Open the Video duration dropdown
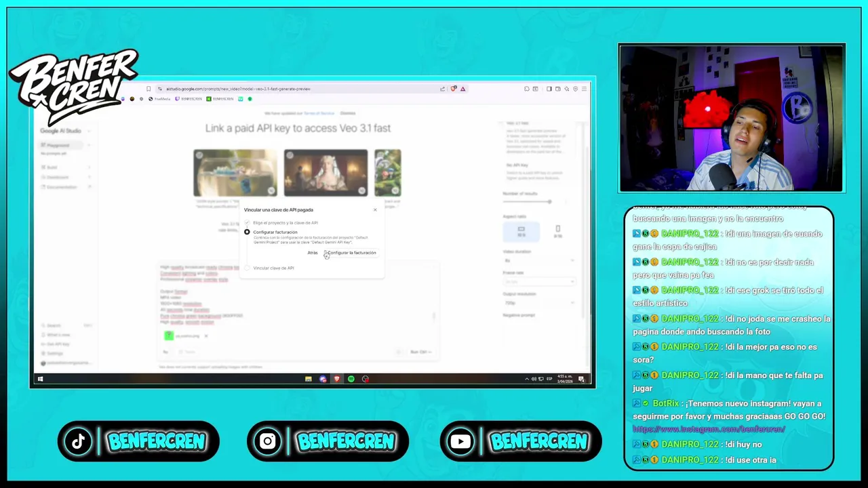Viewport: 868px width, 488px height. [x=539, y=260]
